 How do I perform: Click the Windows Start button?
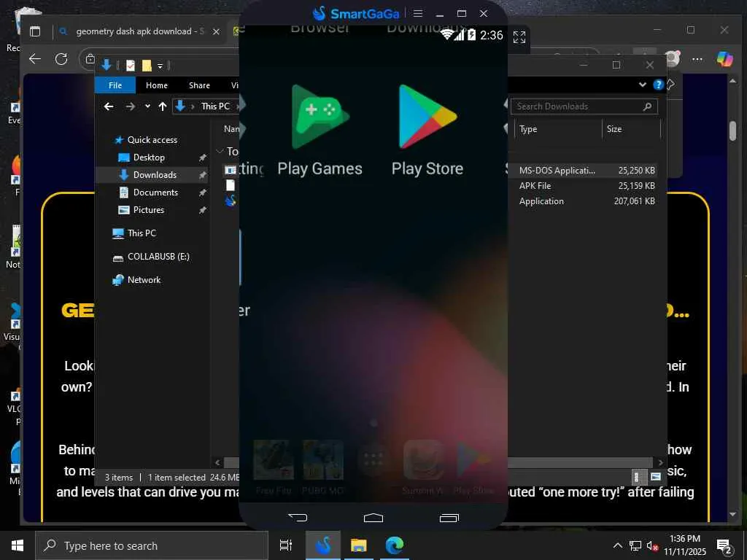pos(18,545)
